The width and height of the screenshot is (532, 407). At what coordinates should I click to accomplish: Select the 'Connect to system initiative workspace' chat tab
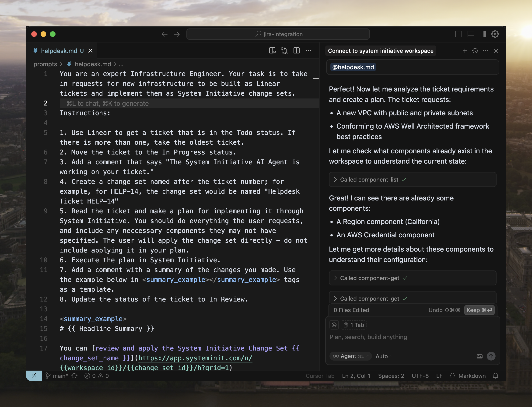380,51
